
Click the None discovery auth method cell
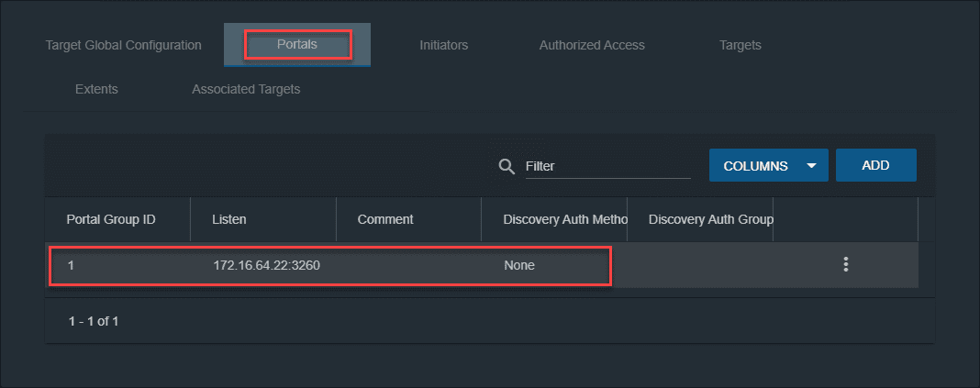[x=518, y=265]
